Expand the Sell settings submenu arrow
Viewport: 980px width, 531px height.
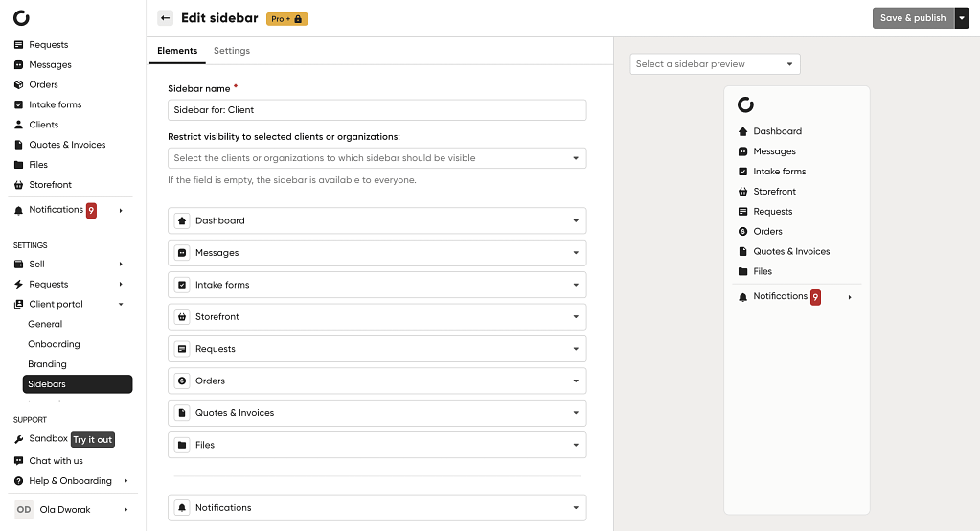(121, 265)
